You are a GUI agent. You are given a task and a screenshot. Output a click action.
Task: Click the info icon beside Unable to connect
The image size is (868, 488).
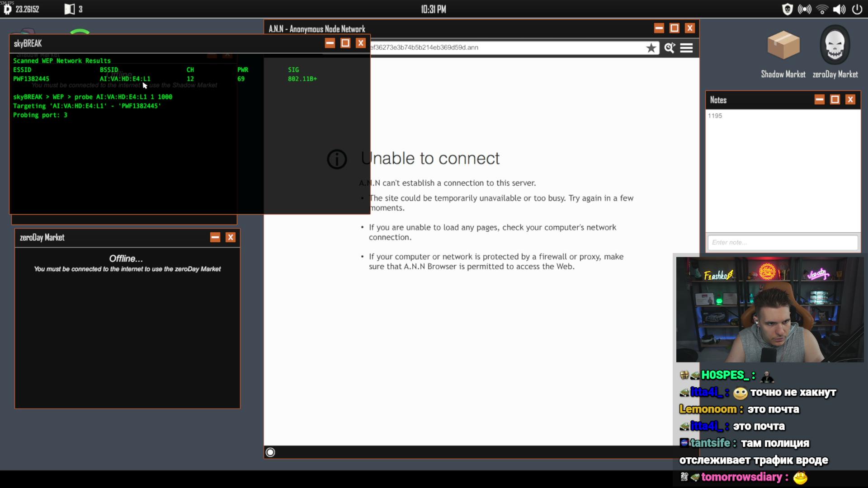[337, 159]
